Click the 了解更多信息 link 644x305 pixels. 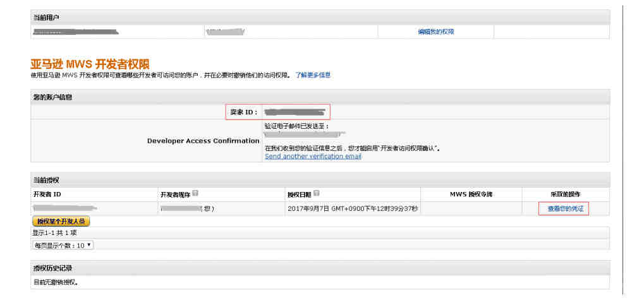point(313,75)
